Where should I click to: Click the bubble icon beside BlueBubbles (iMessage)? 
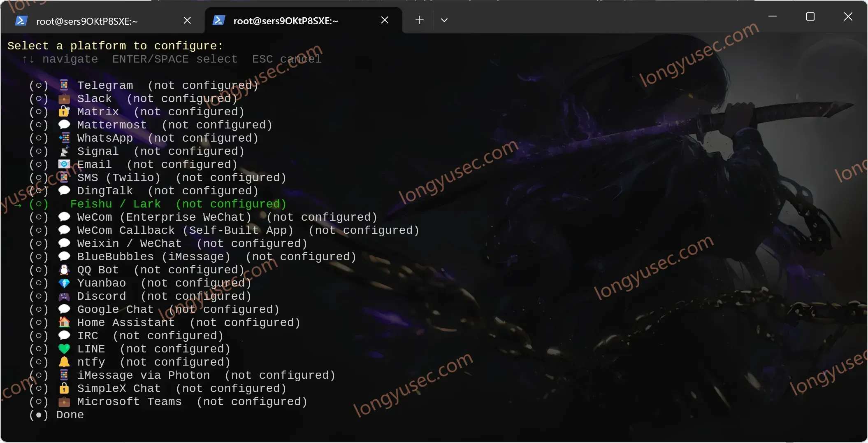pos(64,256)
